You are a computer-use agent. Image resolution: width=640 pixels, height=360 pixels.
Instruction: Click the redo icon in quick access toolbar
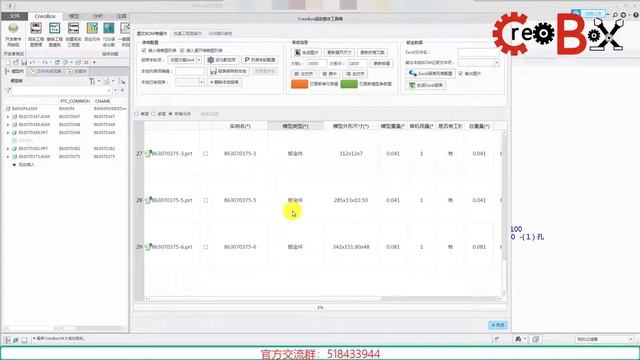pyautogui.click(x=45, y=62)
